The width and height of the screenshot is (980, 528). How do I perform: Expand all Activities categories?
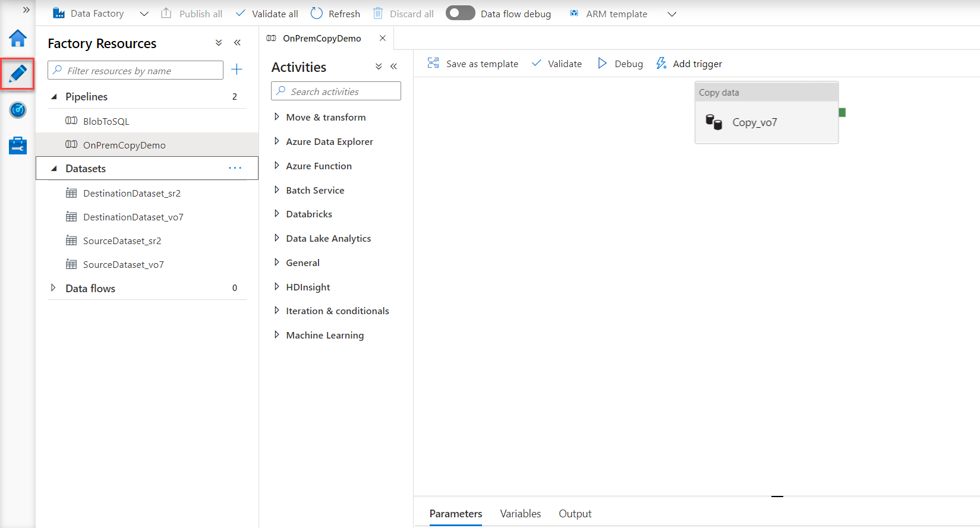(379, 67)
